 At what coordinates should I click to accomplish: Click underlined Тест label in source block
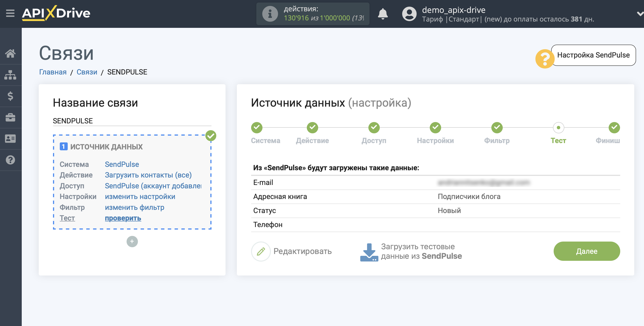pyautogui.click(x=67, y=218)
